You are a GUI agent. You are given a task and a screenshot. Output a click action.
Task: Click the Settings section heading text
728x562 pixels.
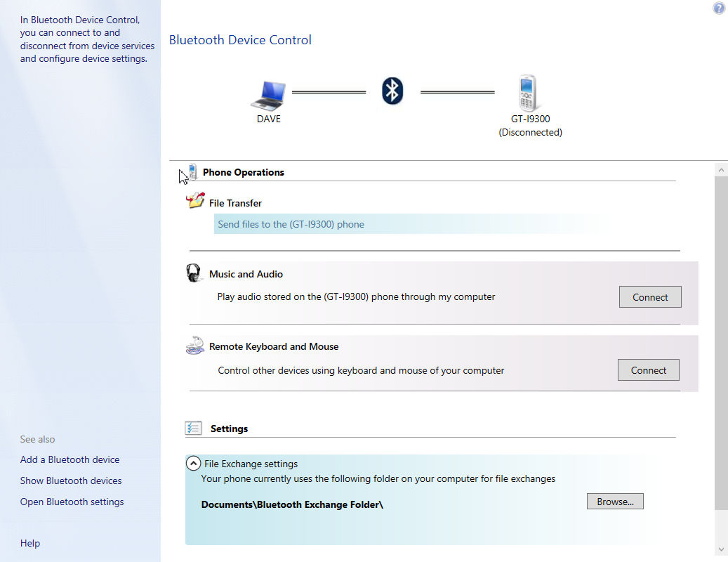click(230, 429)
